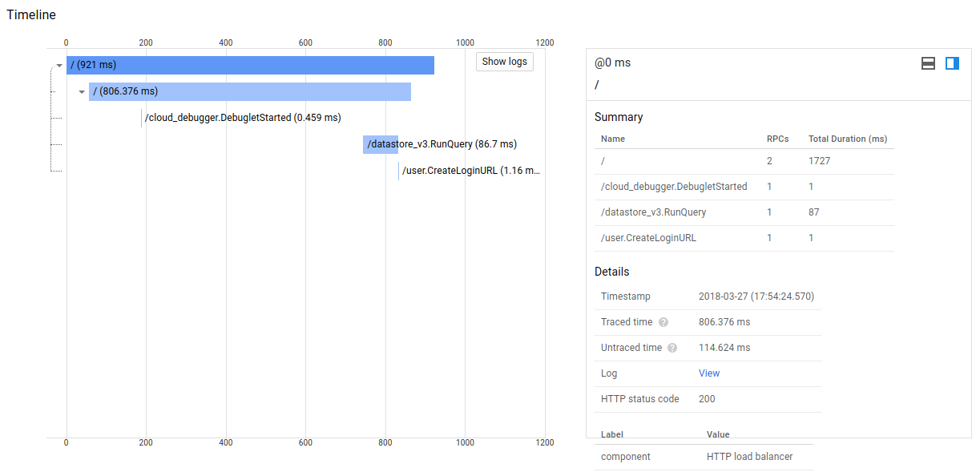Click the RPCs column header
980x472 pixels.
(x=777, y=139)
